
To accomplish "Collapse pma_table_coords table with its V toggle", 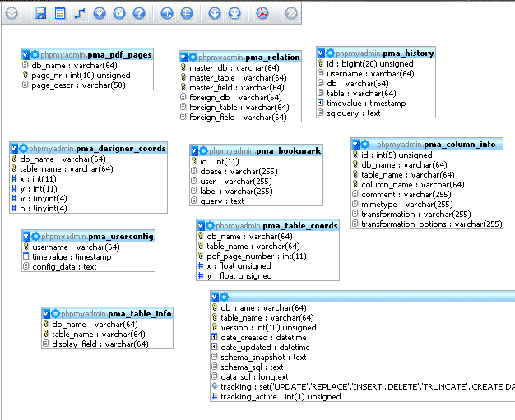I will [x=202, y=226].
